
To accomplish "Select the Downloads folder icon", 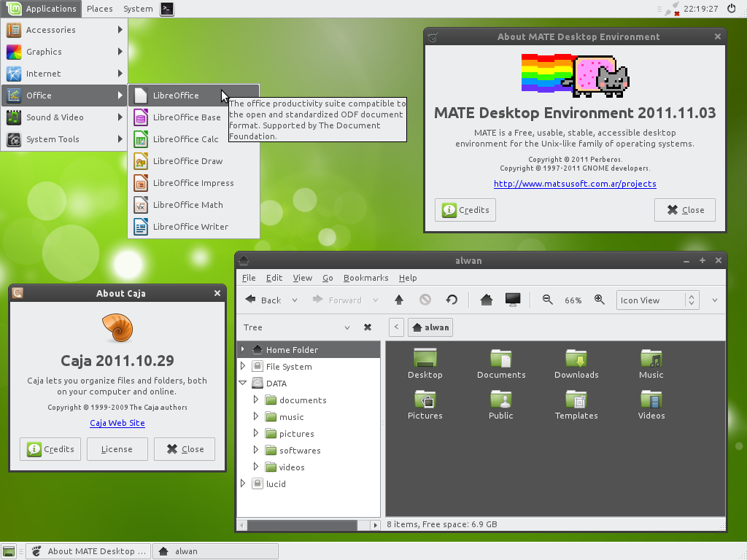I will (576, 364).
